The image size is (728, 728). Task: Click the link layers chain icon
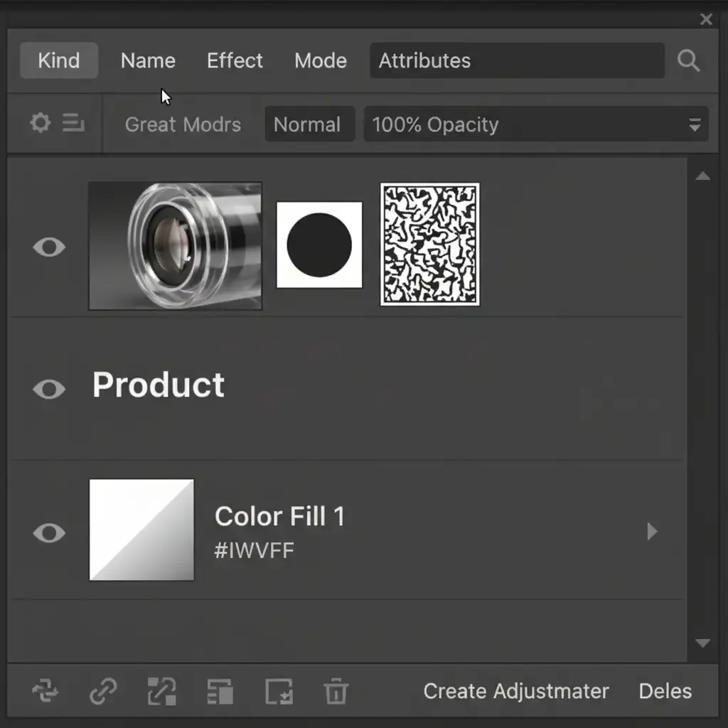point(104,690)
